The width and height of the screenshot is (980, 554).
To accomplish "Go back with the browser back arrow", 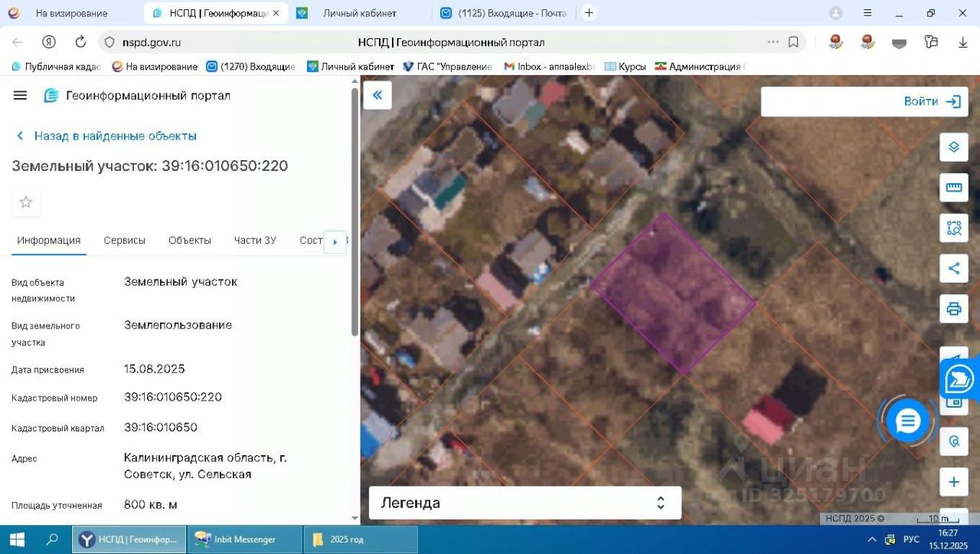I will [x=17, y=42].
